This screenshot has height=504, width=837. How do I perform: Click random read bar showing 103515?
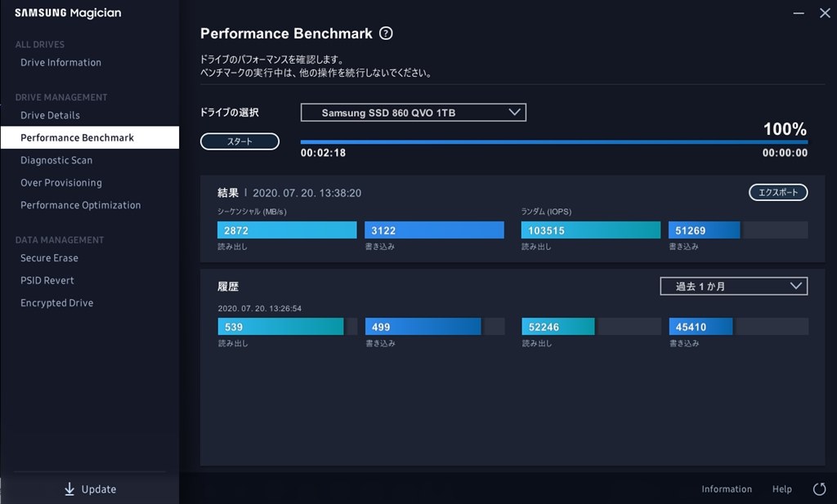[x=591, y=230]
